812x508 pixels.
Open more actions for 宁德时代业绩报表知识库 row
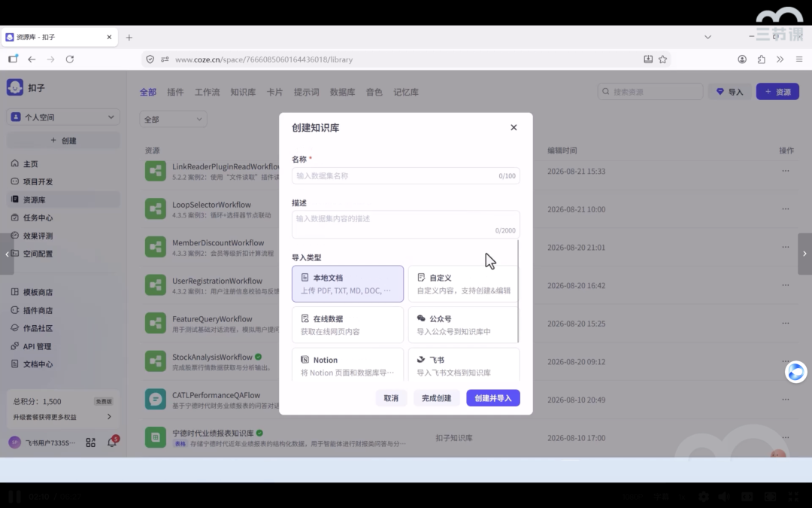click(x=786, y=437)
